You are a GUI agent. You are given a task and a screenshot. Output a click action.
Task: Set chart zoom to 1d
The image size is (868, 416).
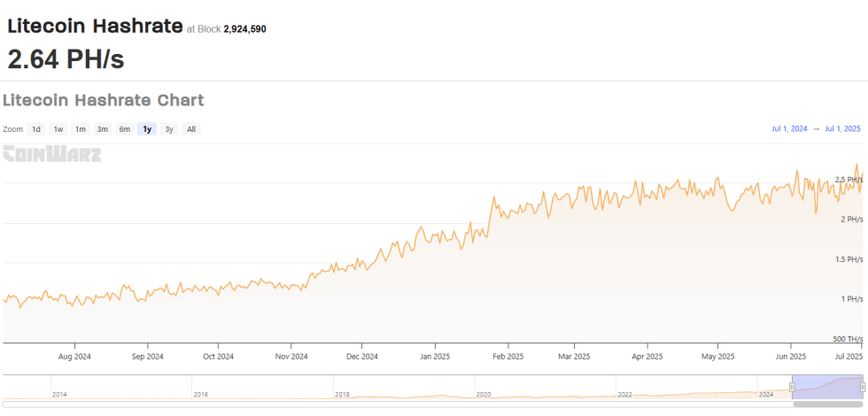(36, 129)
